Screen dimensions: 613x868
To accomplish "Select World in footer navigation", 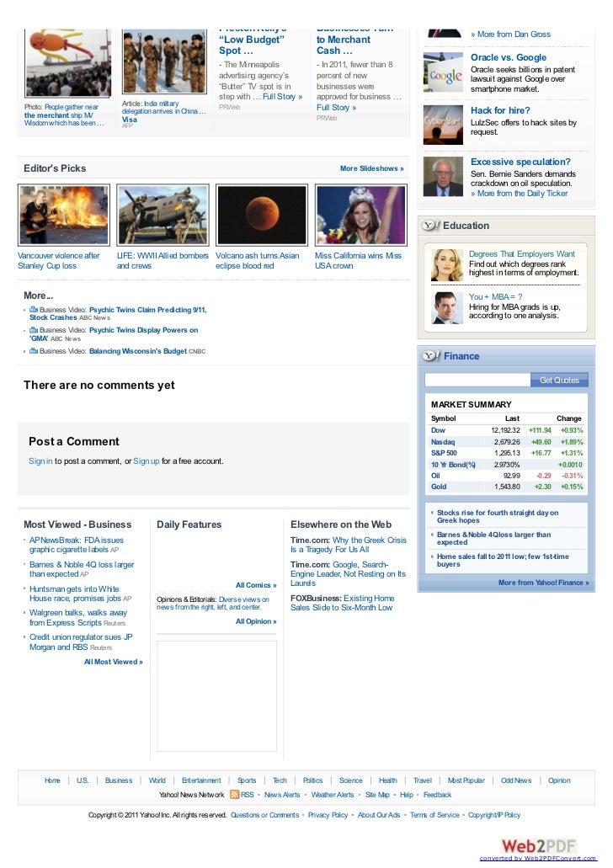I will click(157, 780).
